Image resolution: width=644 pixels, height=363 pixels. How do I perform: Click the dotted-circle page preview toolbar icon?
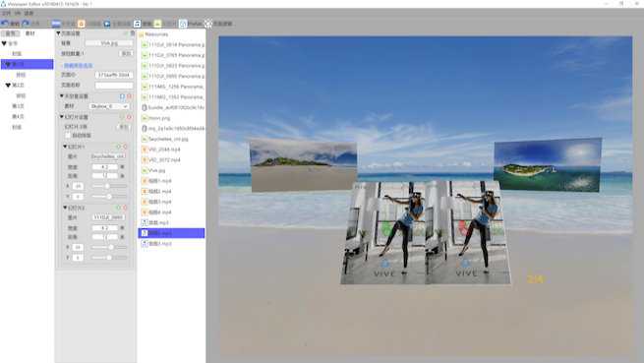[208, 24]
